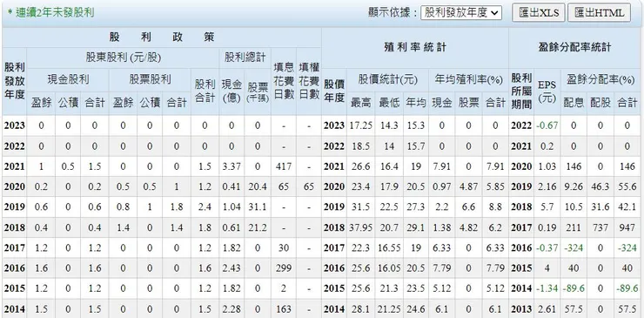Click the 匯出XLS export button
644x318 pixels.
coord(539,13)
